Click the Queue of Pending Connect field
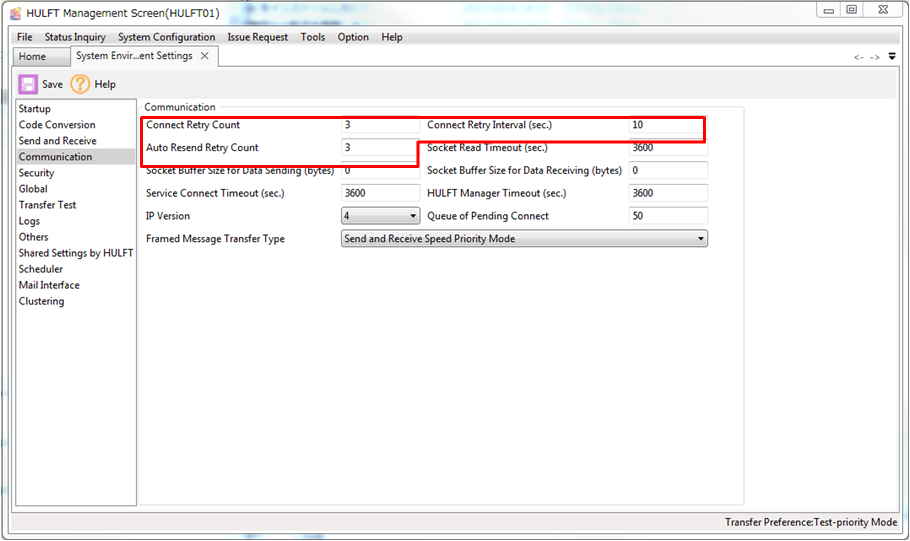 pos(668,216)
